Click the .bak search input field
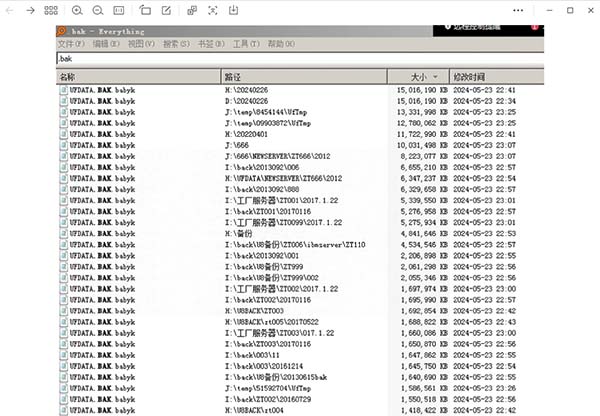Screen dimensions: 600x416 tap(300, 59)
